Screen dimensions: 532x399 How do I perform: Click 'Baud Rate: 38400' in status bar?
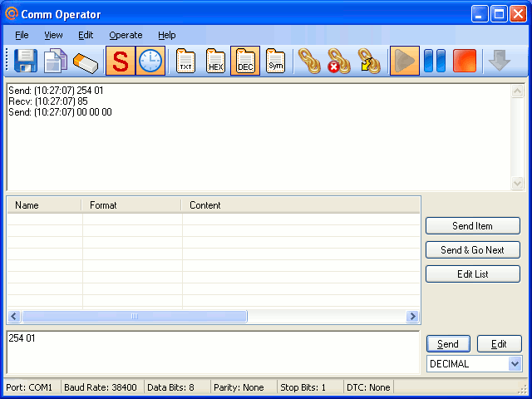click(101, 387)
